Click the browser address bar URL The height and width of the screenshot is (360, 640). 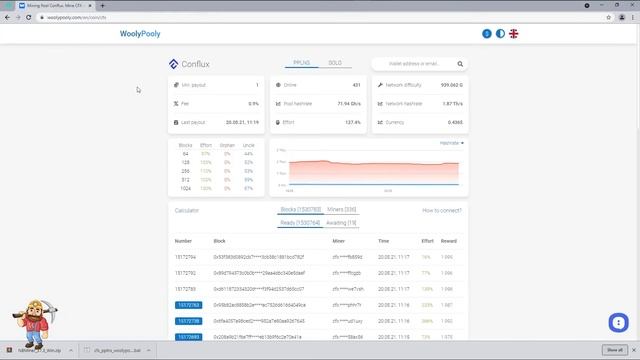click(77, 18)
